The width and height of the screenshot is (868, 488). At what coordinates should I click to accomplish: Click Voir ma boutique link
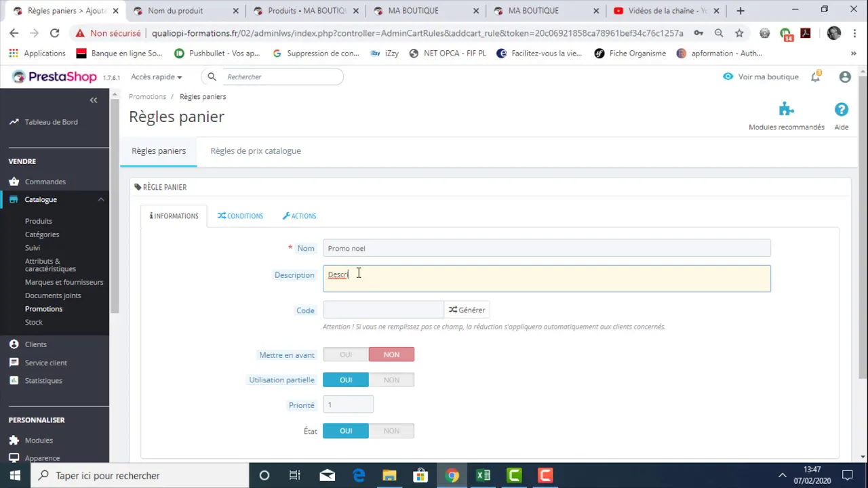point(761,77)
